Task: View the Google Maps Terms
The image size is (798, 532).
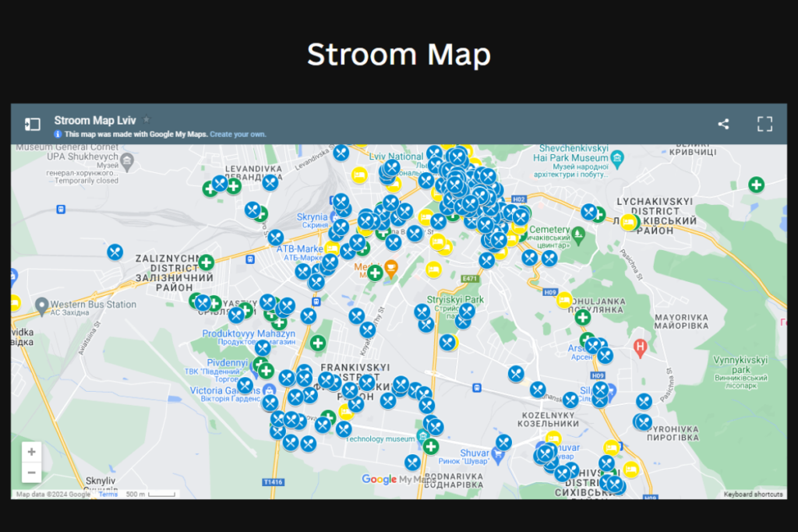Action: pos(108,494)
